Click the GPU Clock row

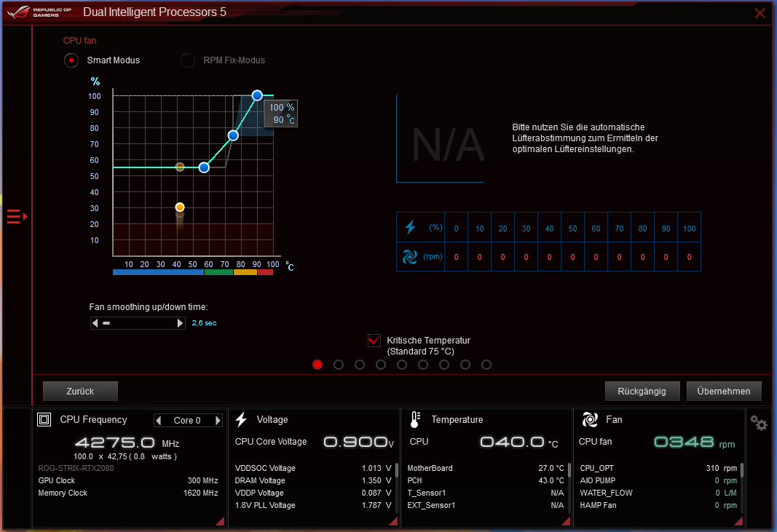tap(128, 480)
